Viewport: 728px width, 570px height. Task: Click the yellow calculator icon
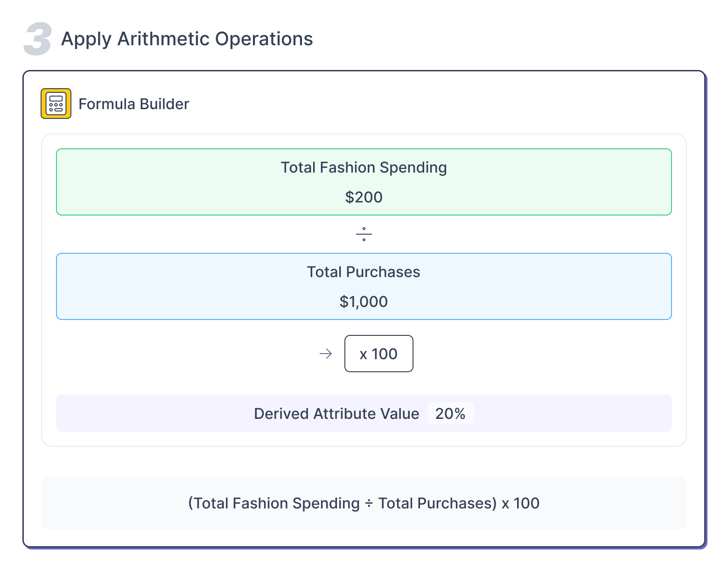click(x=56, y=104)
